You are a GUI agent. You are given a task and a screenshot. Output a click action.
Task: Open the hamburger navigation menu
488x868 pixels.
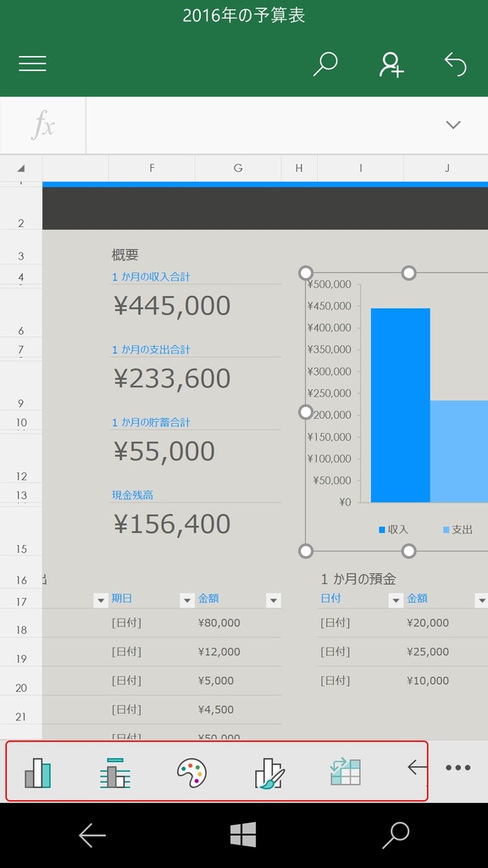click(32, 64)
